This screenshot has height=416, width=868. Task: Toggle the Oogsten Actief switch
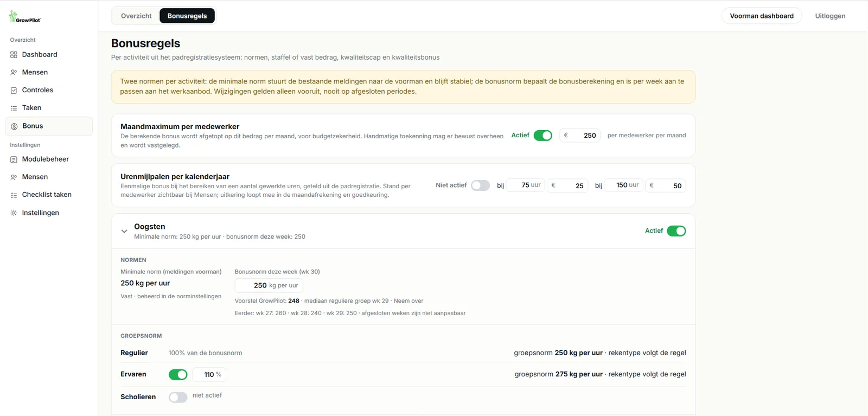coord(676,231)
